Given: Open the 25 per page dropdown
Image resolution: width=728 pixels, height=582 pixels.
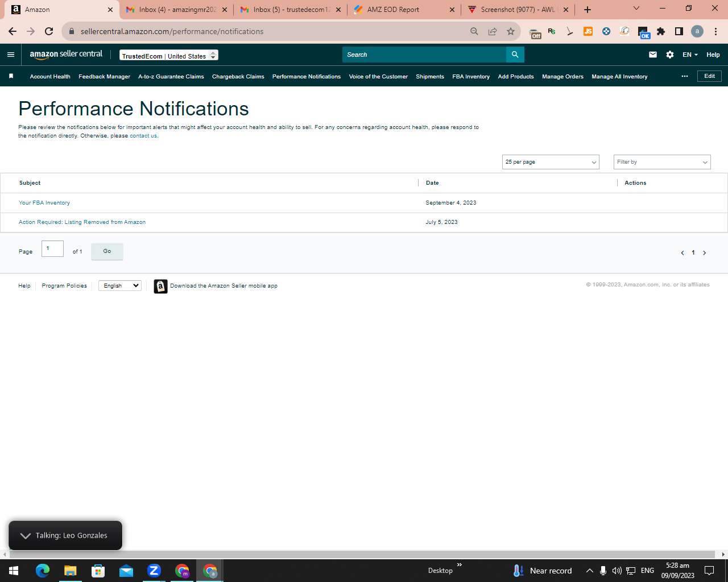Looking at the screenshot, I should click(x=551, y=162).
